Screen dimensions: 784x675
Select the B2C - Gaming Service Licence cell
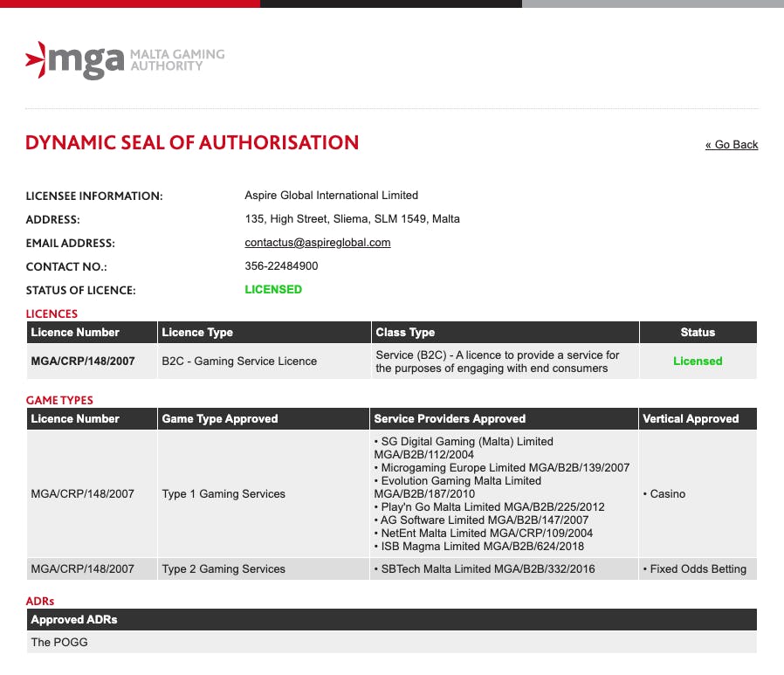coord(264,361)
